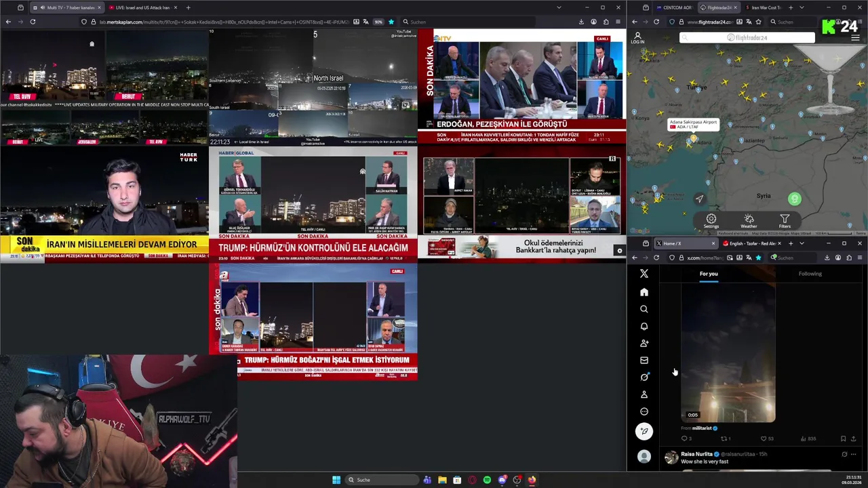
Task: Close the Home / X browser tab
Action: coord(713,243)
